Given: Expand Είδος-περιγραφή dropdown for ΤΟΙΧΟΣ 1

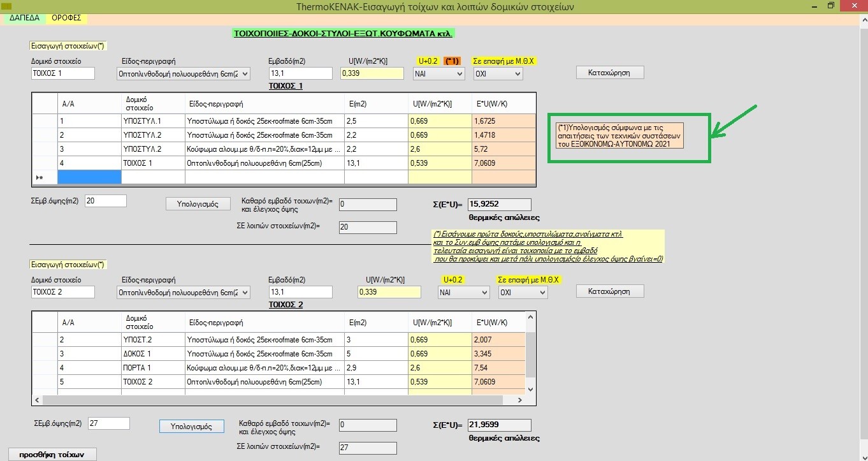Looking at the screenshot, I should click(x=245, y=74).
